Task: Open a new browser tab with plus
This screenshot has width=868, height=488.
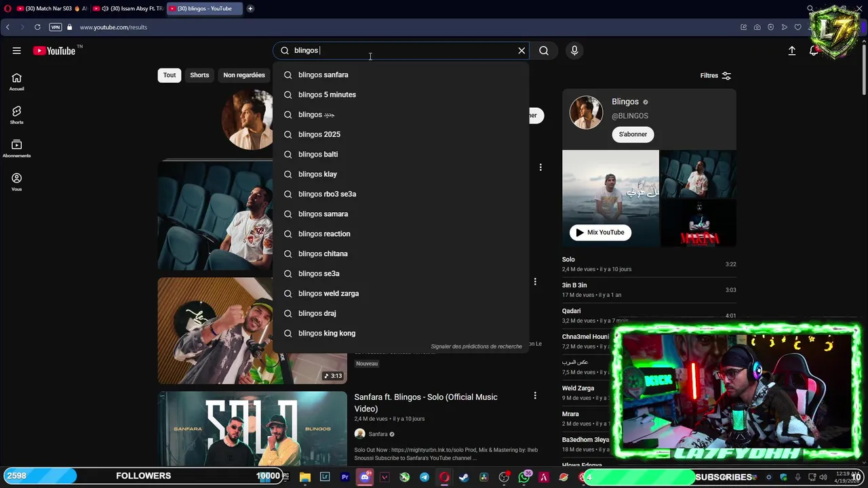Action: pos(250,9)
